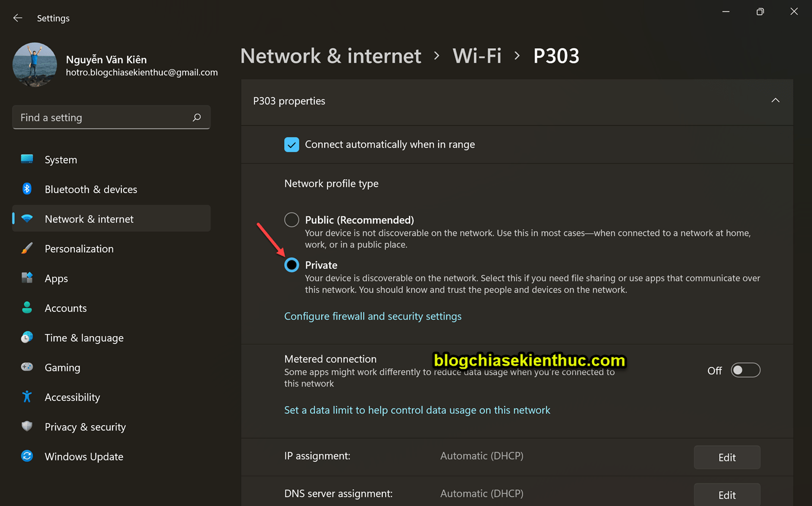Restore down the Settings window
Image resolution: width=812 pixels, height=506 pixels.
click(760, 11)
